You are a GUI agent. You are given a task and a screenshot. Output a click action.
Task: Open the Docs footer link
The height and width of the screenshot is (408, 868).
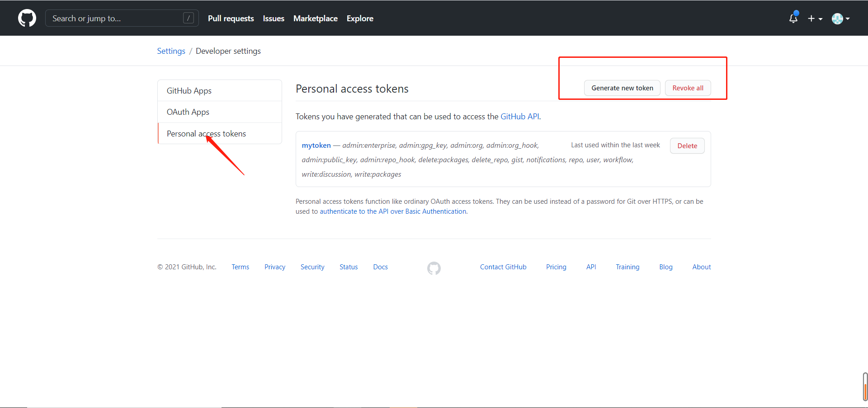381,267
